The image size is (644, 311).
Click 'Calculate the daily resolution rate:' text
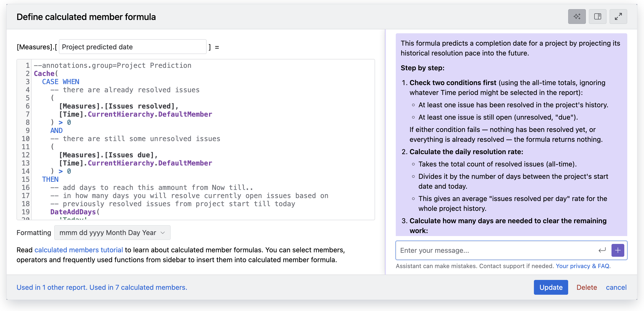[466, 152]
